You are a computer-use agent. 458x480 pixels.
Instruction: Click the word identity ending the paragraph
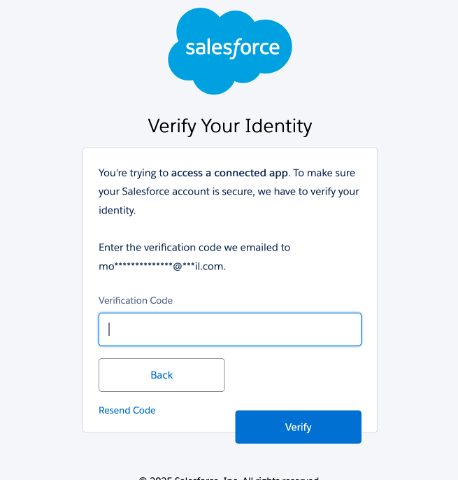pos(117,210)
